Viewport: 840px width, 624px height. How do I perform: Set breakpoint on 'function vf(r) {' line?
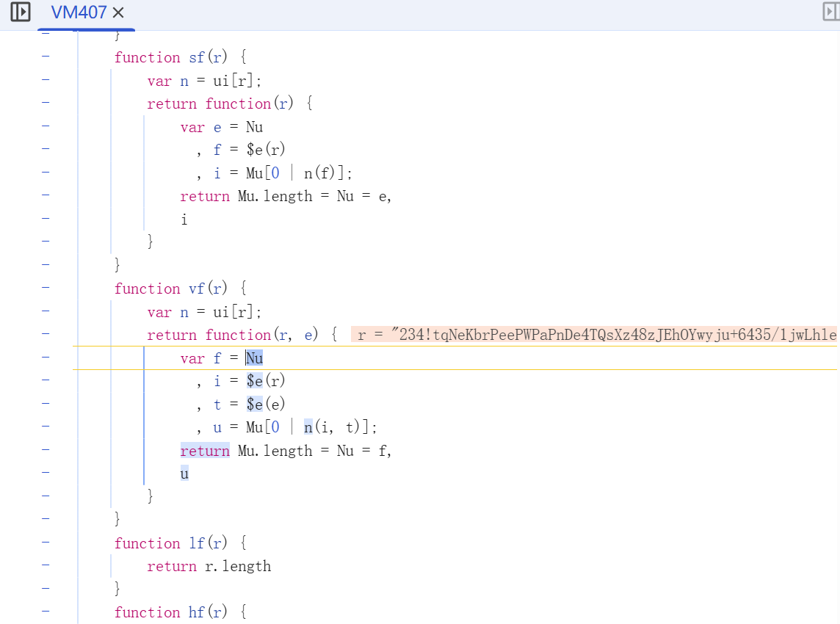click(46, 289)
